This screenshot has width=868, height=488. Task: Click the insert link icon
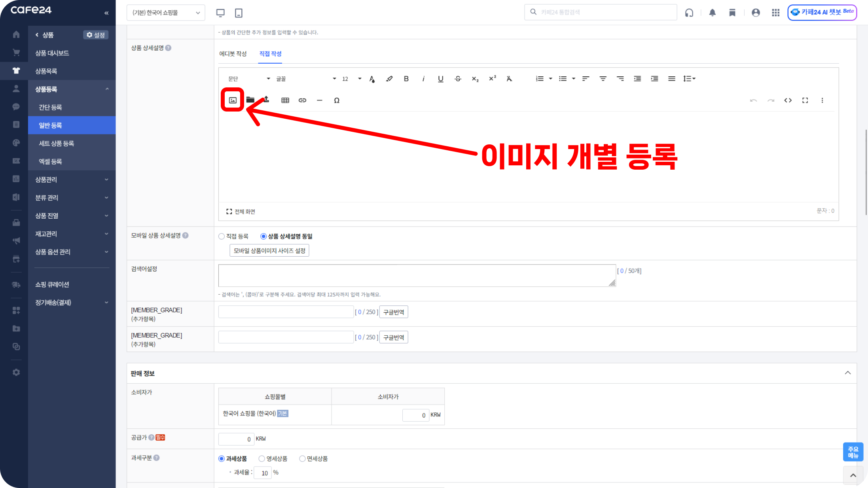point(302,100)
